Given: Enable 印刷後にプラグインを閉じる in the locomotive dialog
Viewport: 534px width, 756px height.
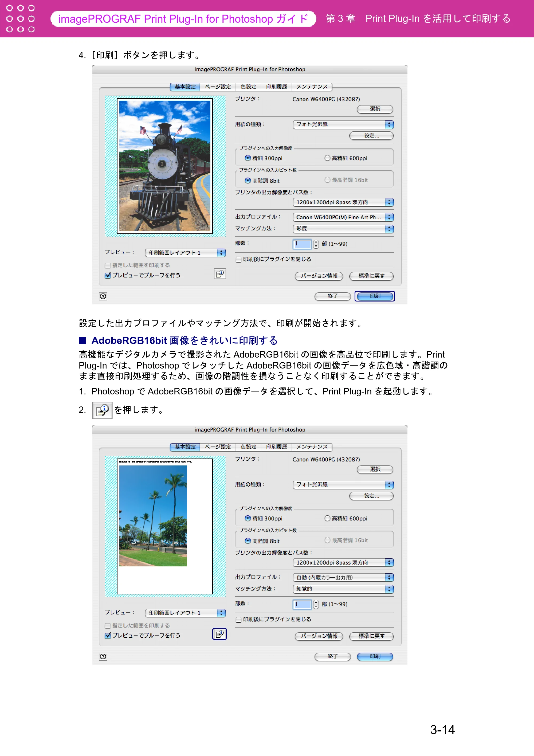Looking at the screenshot, I should coord(239,260).
